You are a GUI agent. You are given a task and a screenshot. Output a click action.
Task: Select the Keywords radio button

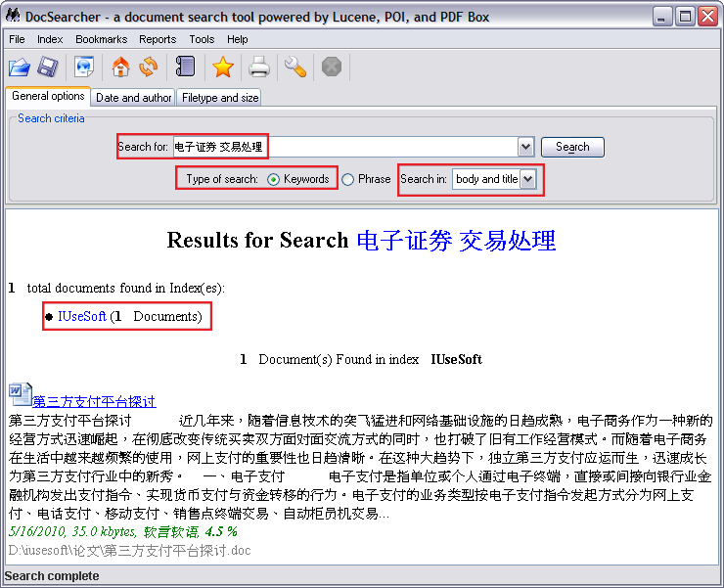pyautogui.click(x=274, y=179)
